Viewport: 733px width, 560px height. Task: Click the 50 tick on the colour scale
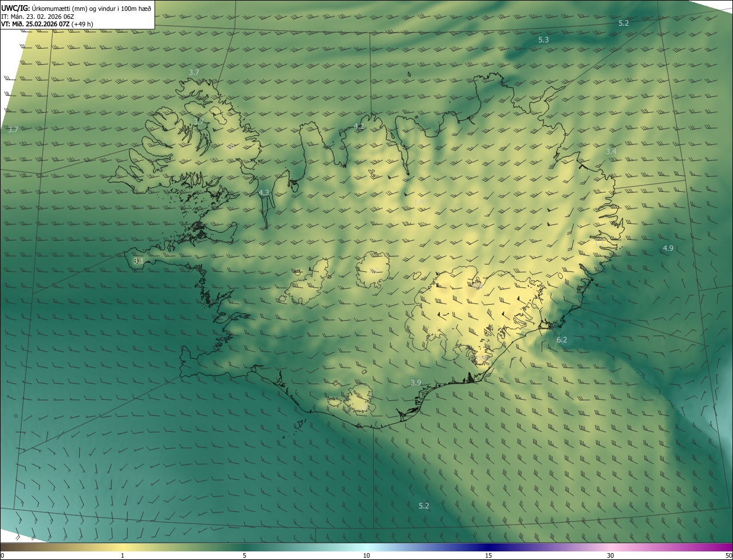pyautogui.click(x=728, y=555)
